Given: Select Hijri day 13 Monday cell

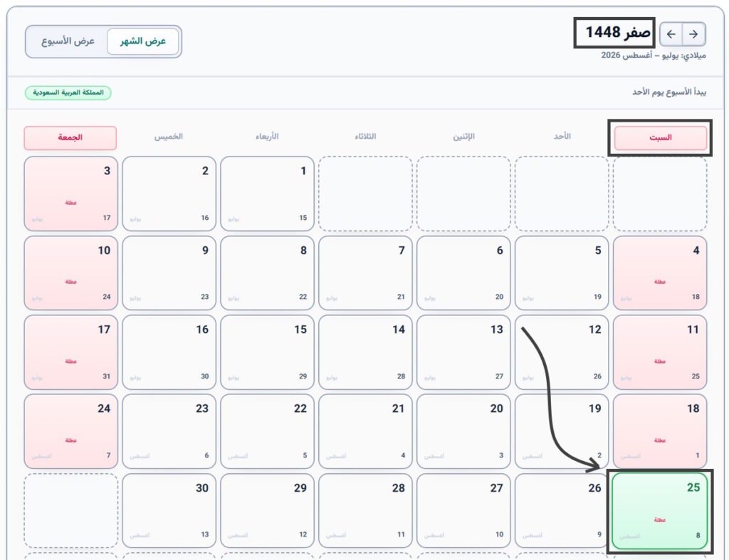Looking at the screenshot, I should pos(463,352).
